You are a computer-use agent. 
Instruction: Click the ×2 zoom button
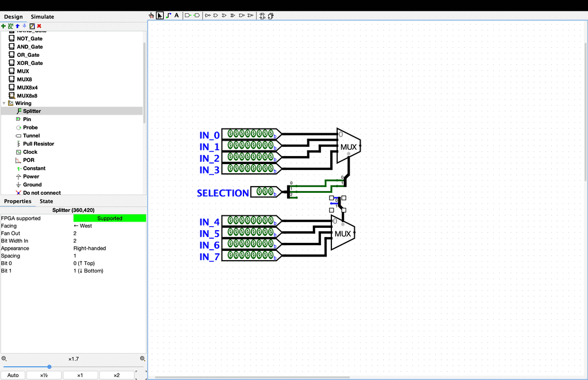(117, 375)
